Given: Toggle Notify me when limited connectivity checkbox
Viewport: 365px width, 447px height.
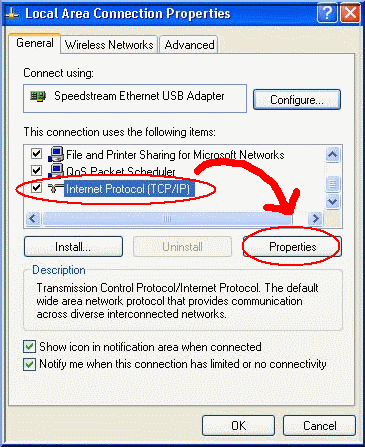Looking at the screenshot, I should [29, 364].
